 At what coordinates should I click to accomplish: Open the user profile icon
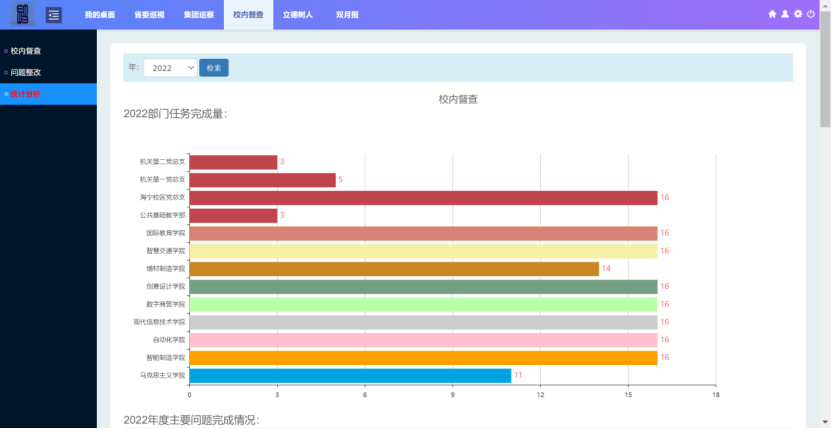[x=785, y=14]
